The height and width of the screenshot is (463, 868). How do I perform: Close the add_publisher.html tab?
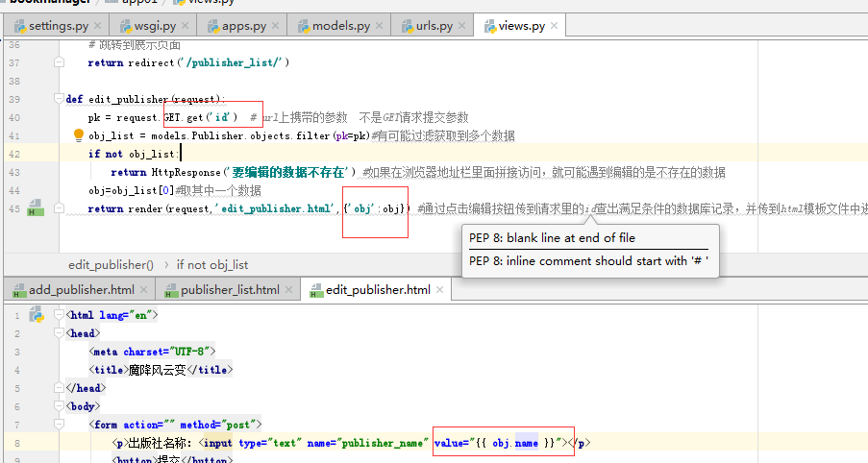point(144,290)
